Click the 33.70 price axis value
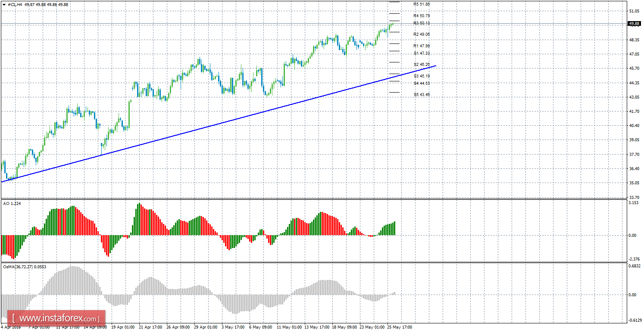This screenshot has width=644, height=332. 634,197
